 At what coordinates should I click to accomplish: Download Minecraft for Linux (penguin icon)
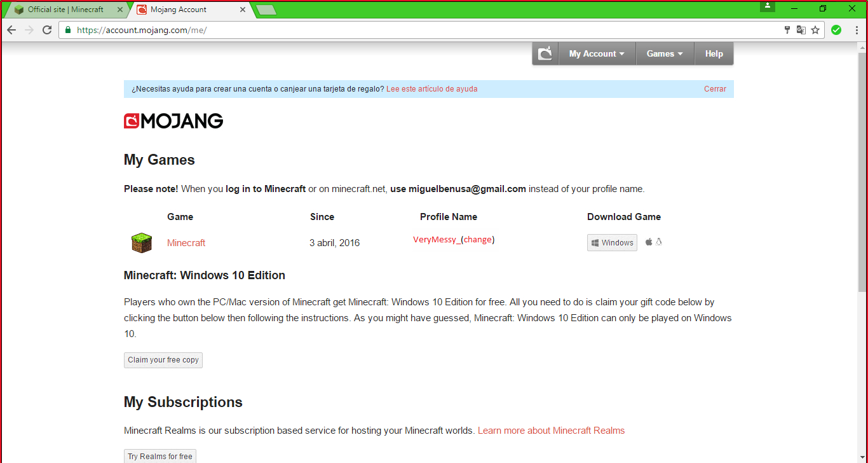click(x=659, y=242)
